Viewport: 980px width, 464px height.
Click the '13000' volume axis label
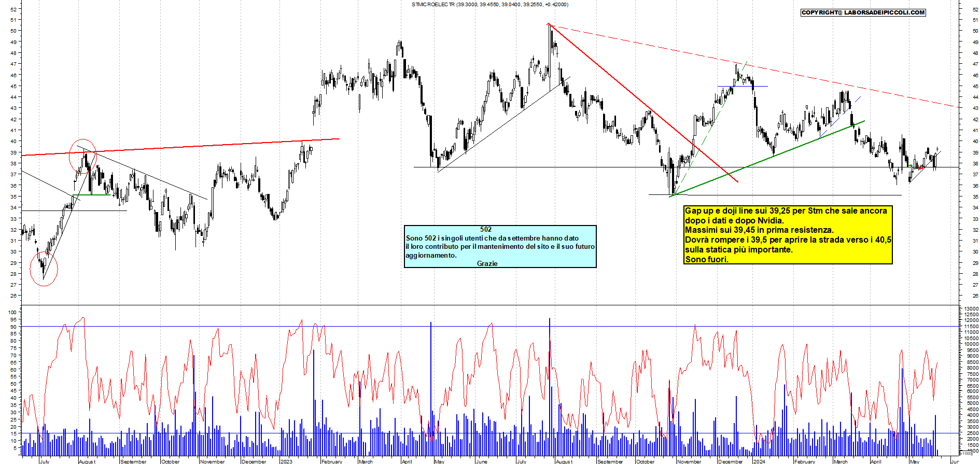pyautogui.click(x=971, y=308)
